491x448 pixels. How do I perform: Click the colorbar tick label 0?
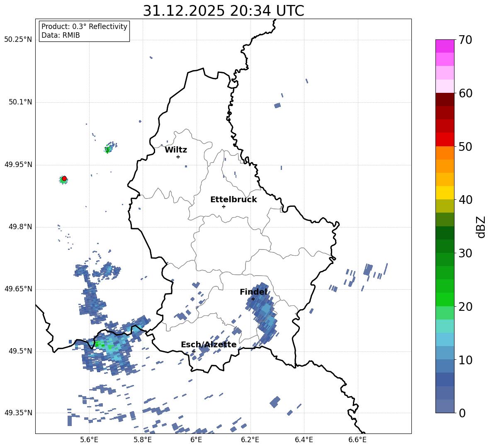[462, 413]
